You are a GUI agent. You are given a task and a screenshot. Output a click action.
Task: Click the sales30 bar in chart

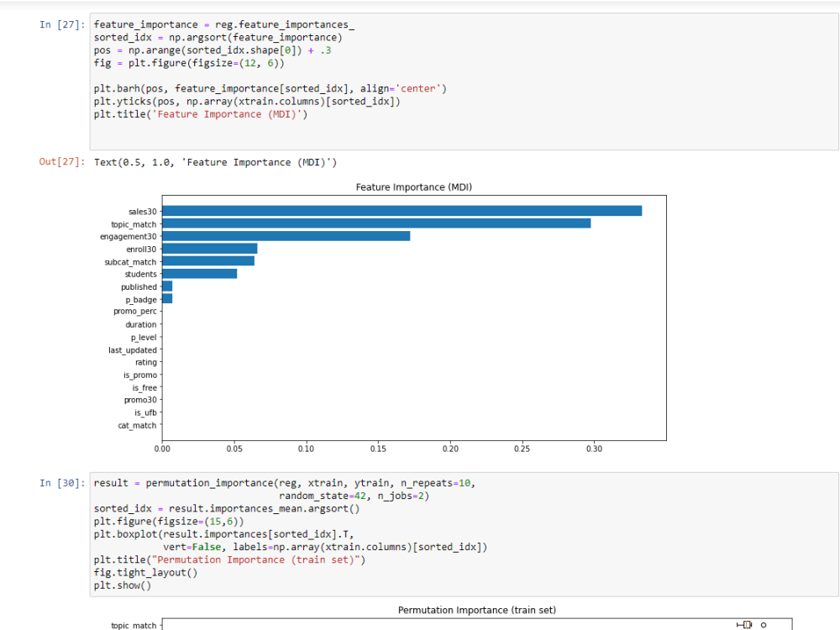[x=402, y=211]
